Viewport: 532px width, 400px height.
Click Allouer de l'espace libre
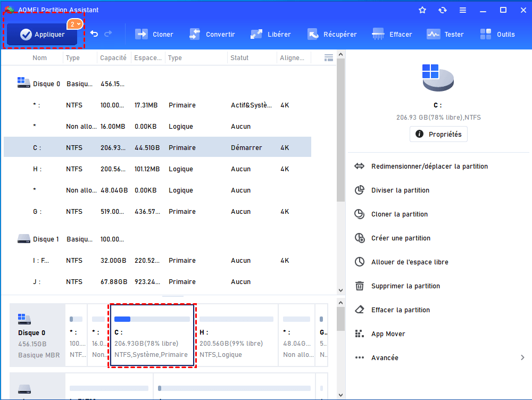[410, 262]
